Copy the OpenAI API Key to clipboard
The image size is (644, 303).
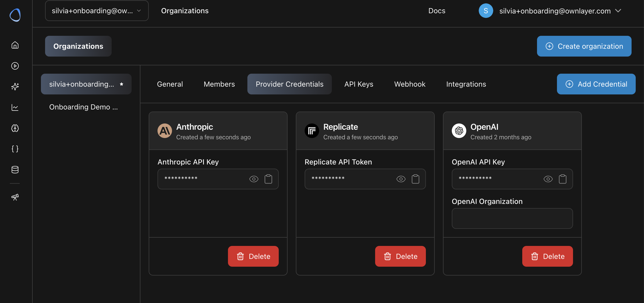click(563, 179)
